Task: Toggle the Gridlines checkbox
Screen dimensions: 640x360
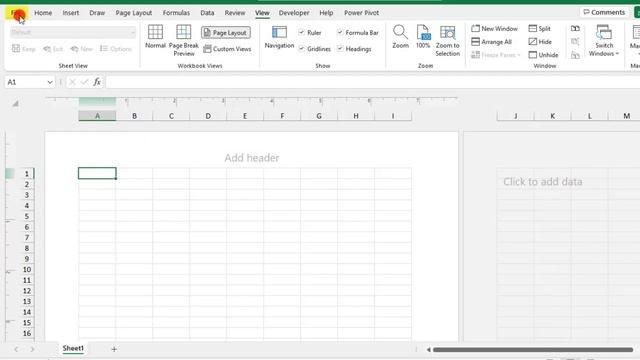Action: click(x=302, y=49)
